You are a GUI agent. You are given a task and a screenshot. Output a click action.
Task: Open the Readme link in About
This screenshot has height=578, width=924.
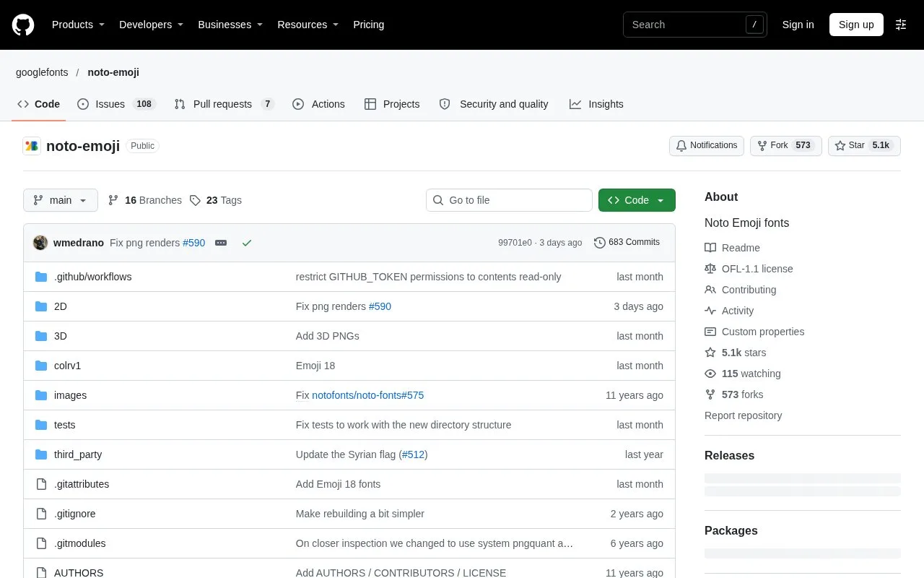coord(733,248)
